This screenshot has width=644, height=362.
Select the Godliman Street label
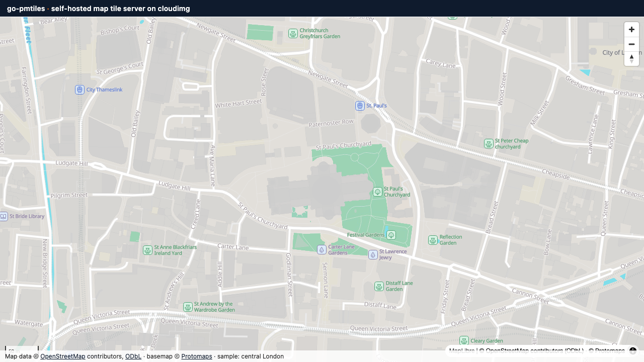pos(289,274)
